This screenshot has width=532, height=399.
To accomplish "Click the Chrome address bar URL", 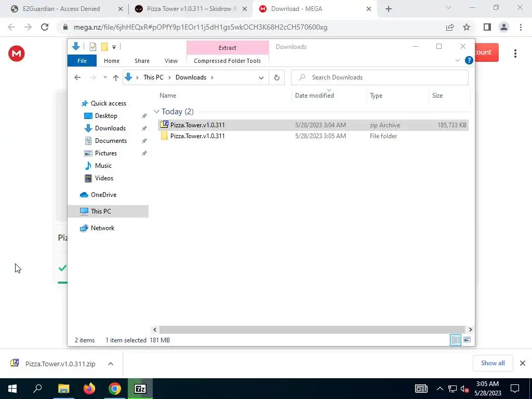I will [200, 27].
